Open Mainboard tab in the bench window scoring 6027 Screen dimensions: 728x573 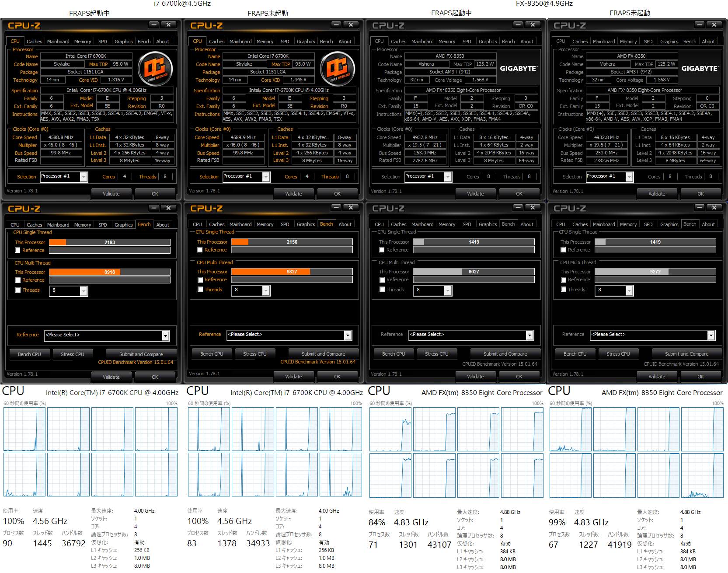tap(422, 224)
